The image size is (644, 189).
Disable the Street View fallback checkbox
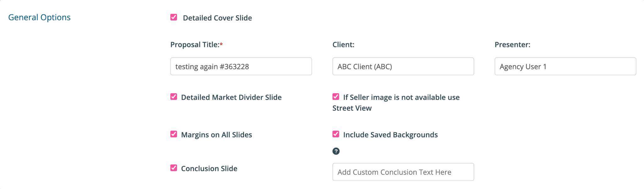click(336, 97)
